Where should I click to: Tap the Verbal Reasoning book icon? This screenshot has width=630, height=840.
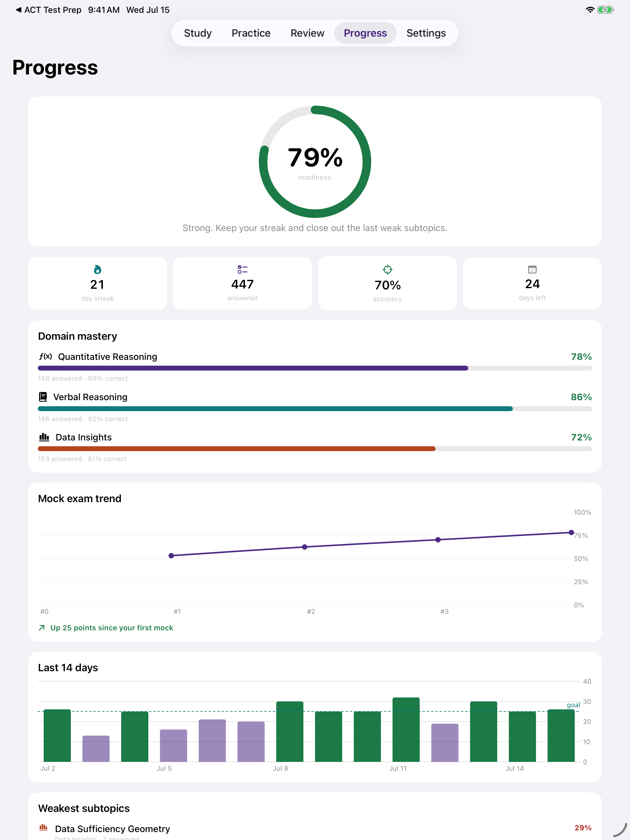pyautogui.click(x=43, y=397)
